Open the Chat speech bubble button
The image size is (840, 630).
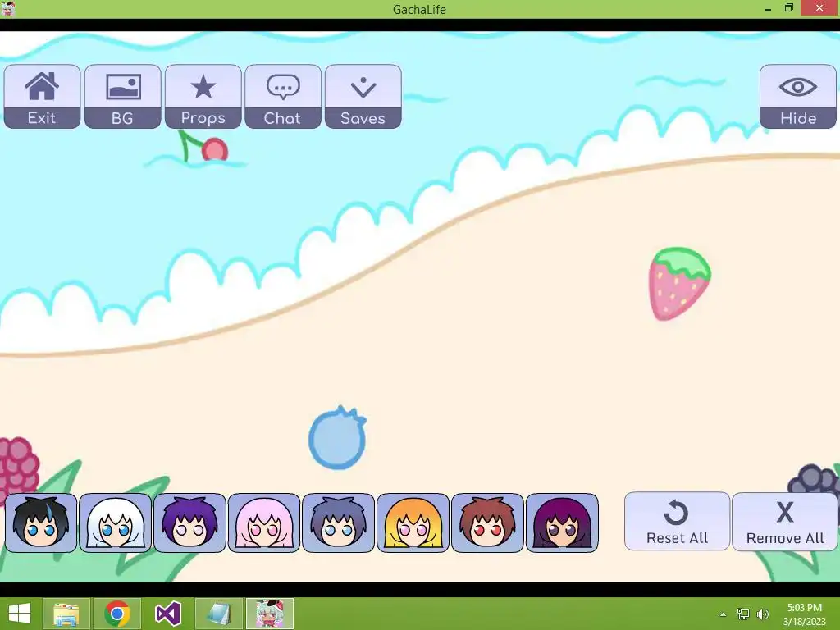tap(283, 97)
